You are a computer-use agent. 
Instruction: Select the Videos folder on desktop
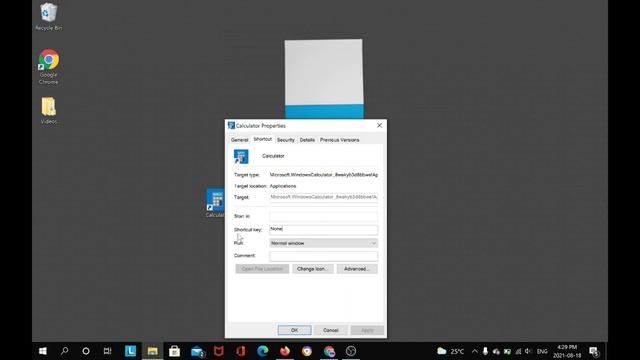pyautogui.click(x=49, y=111)
